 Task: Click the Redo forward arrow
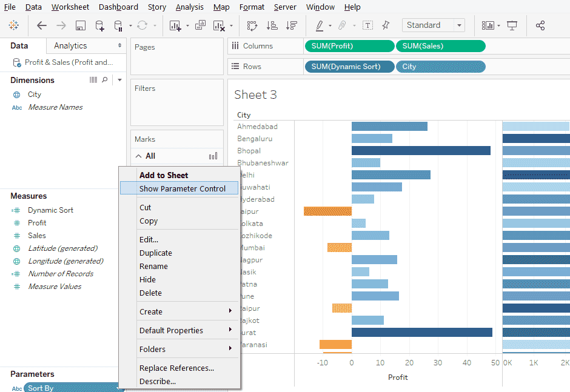coord(61,25)
